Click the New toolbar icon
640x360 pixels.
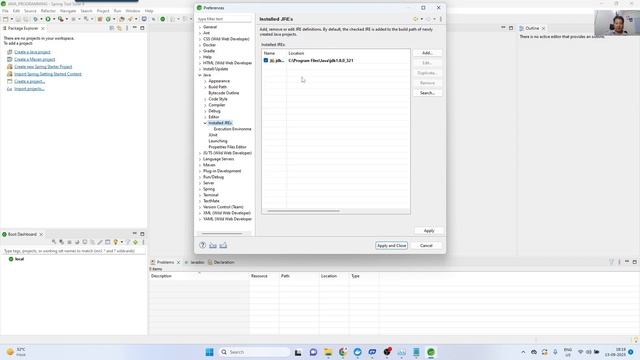[5, 19]
